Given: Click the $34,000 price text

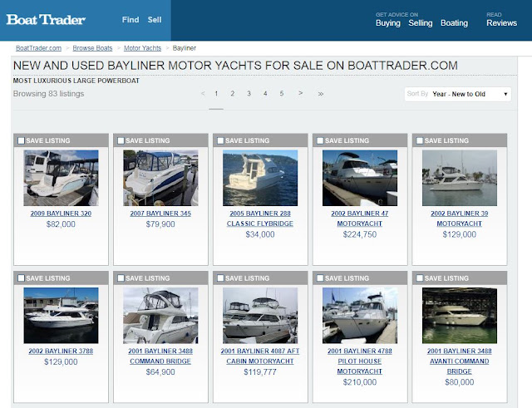Looking at the screenshot, I should 260,234.
